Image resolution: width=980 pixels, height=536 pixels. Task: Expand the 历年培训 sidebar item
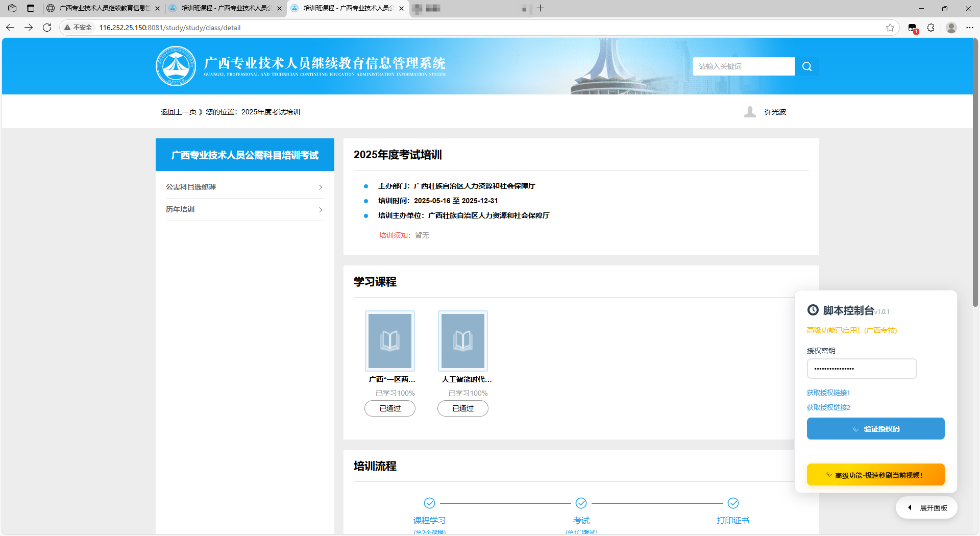pos(244,209)
